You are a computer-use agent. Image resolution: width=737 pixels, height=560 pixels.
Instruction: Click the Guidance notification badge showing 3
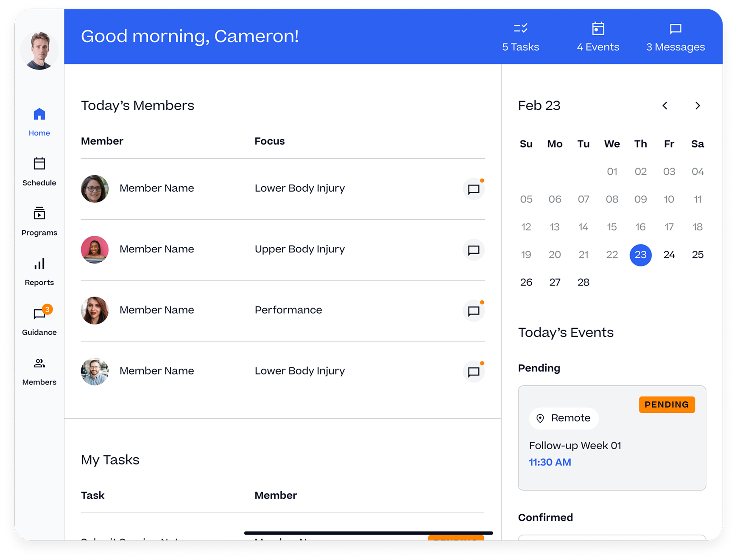(47, 309)
